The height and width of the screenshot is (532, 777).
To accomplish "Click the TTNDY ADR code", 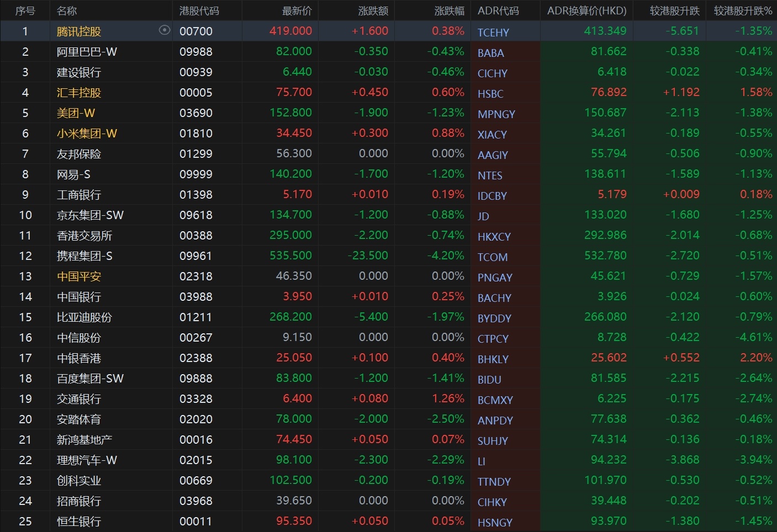I will [494, 482].
